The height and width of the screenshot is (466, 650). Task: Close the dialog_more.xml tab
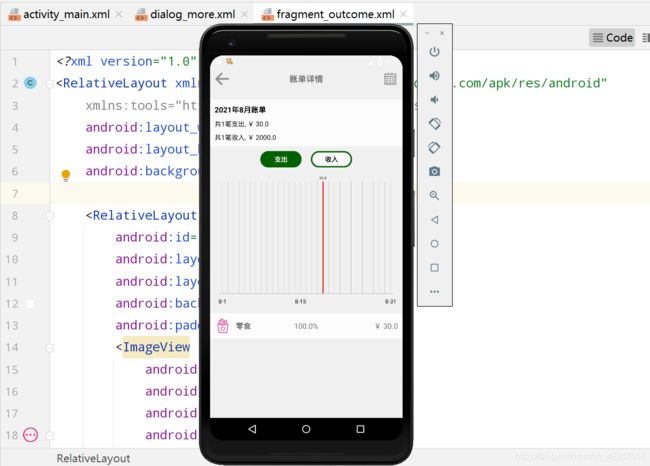pos(245,15)
